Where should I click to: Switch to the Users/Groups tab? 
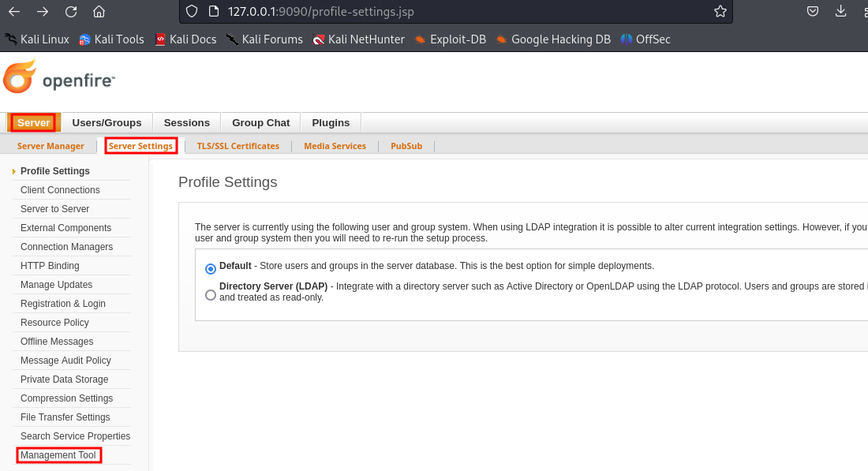click(x=107, y=122)
